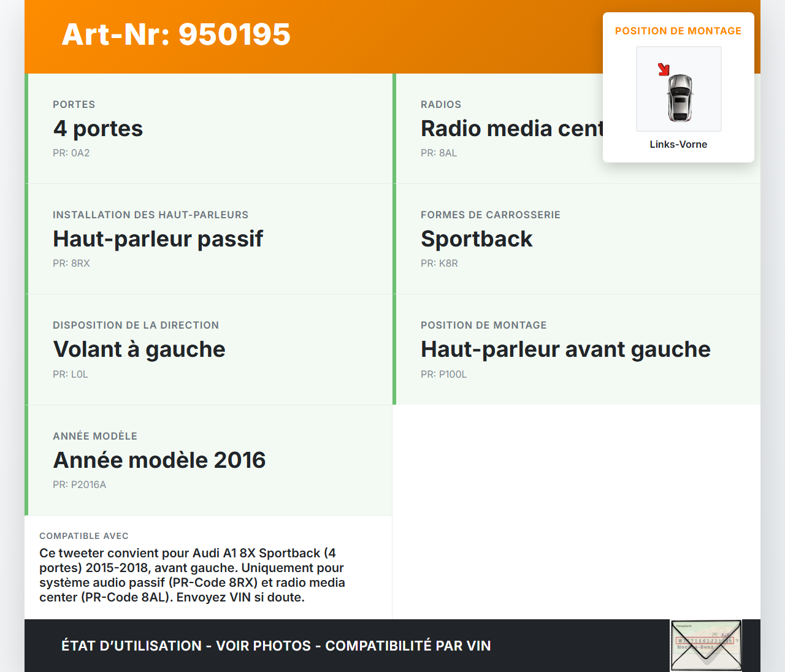Click the POSITION DE MONTAGE card header

[678, 30]
